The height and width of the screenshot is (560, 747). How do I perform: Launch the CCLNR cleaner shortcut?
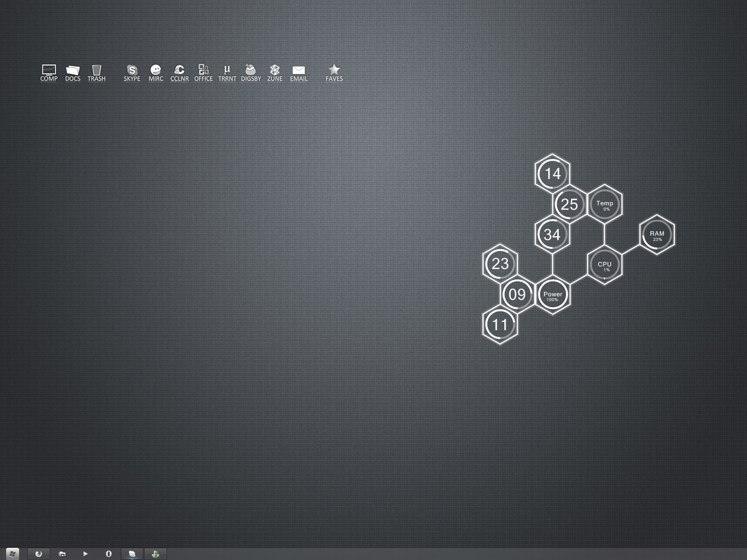coord(180,73)
